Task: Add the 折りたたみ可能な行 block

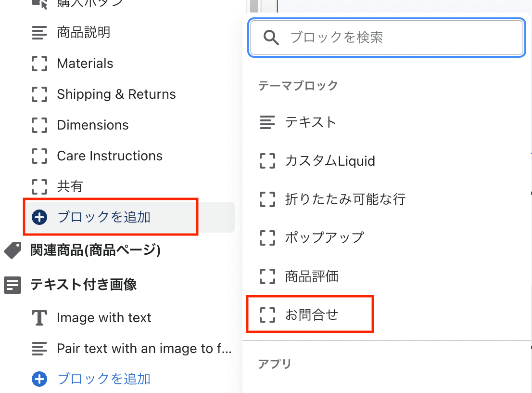Action: [345, 198]
